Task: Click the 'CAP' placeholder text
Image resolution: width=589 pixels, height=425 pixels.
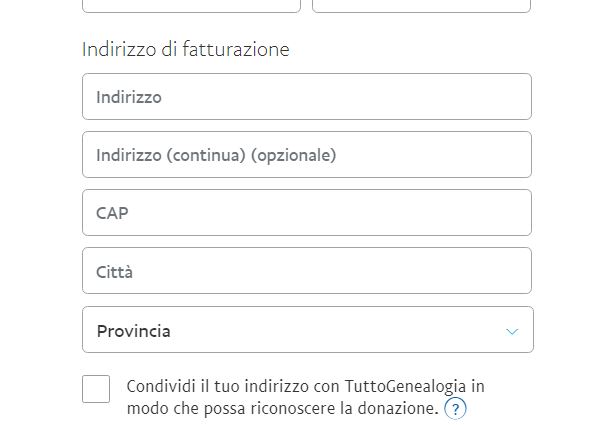Action: point(112,213)
